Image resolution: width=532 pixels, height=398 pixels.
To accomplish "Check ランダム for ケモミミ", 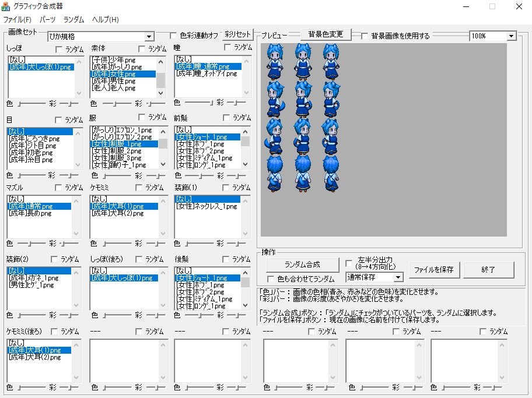I will (139, 188).
